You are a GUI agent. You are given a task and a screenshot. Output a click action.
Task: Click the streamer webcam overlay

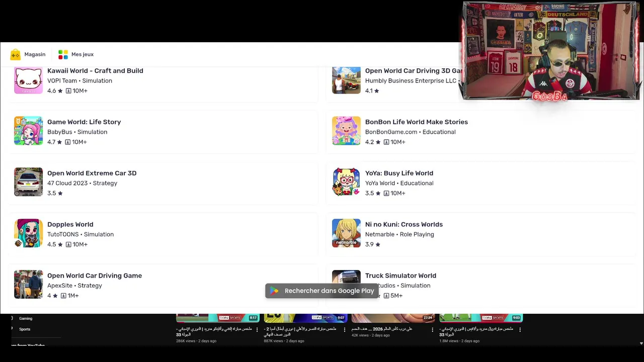coord(551,51)
